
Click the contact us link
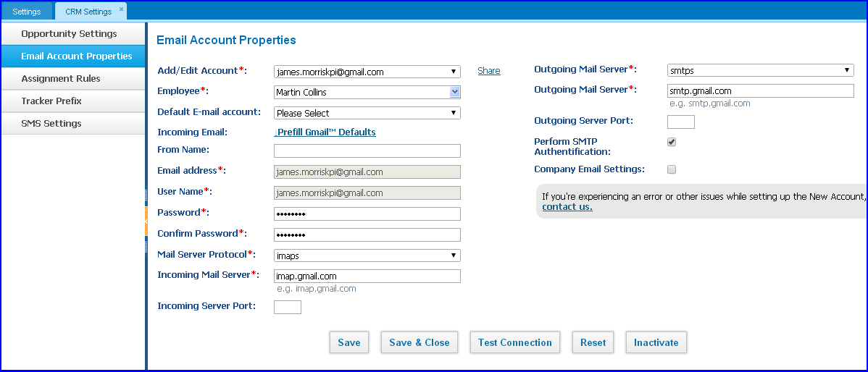(567, 207)
